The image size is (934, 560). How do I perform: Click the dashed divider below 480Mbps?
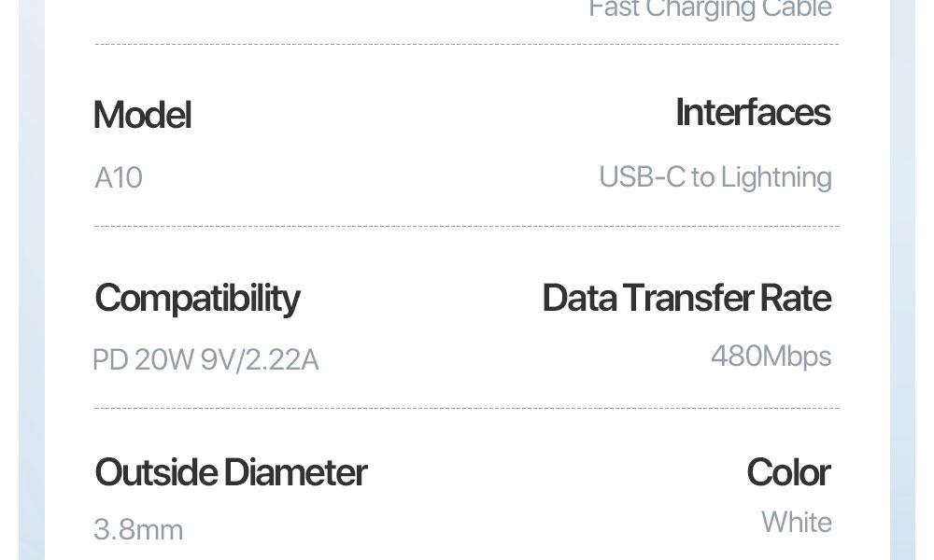466,408
